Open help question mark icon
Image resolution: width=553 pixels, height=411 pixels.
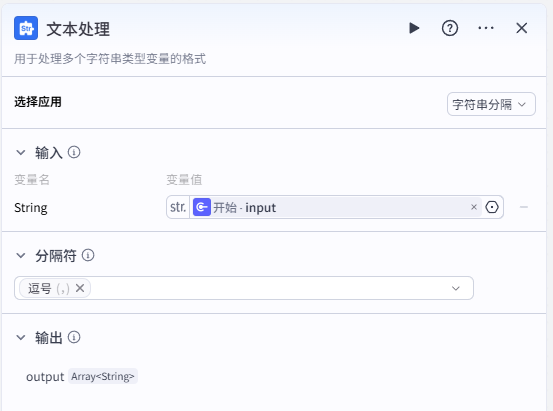pyautogui.click(x=450, y=28)
